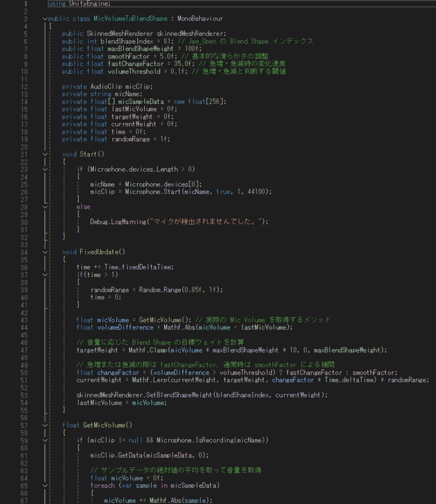This screenshot has width=436, height=504.
Task: Click 'micName = Microphone.devices[0];' line
Action: pos(146,185)
